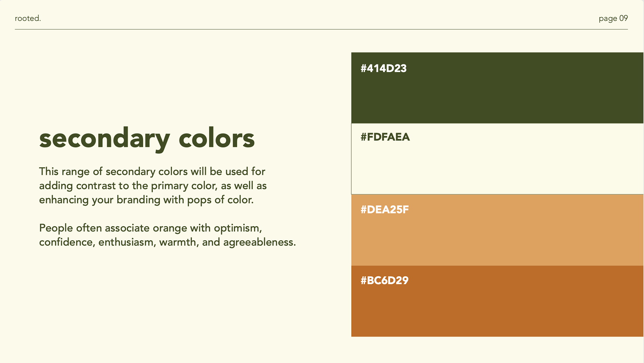Viewport: 644px width, 363px height.
Task: Click the #414D23 hex code label
Action: pyautogui.click(x=383, y=69)
